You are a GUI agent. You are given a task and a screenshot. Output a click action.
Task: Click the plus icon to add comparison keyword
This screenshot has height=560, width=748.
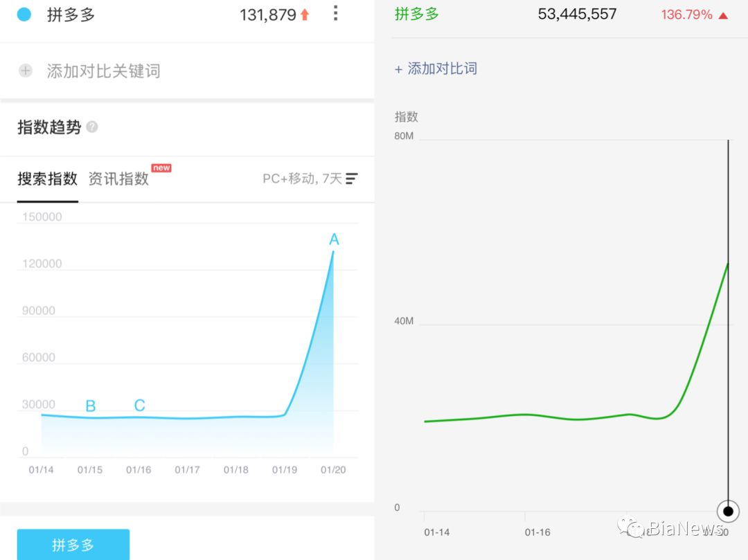pos(26,71)
